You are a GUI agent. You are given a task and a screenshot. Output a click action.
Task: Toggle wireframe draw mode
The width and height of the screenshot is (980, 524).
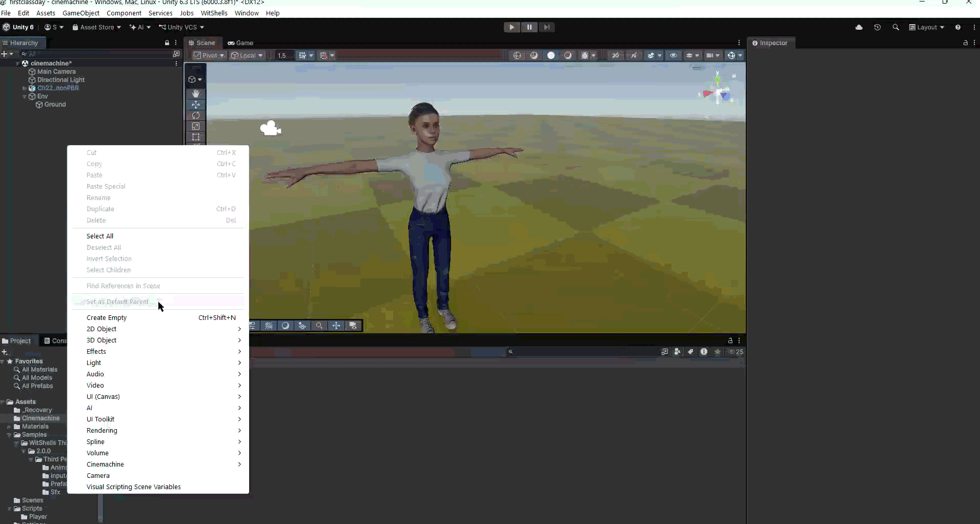tap(517, 55)
